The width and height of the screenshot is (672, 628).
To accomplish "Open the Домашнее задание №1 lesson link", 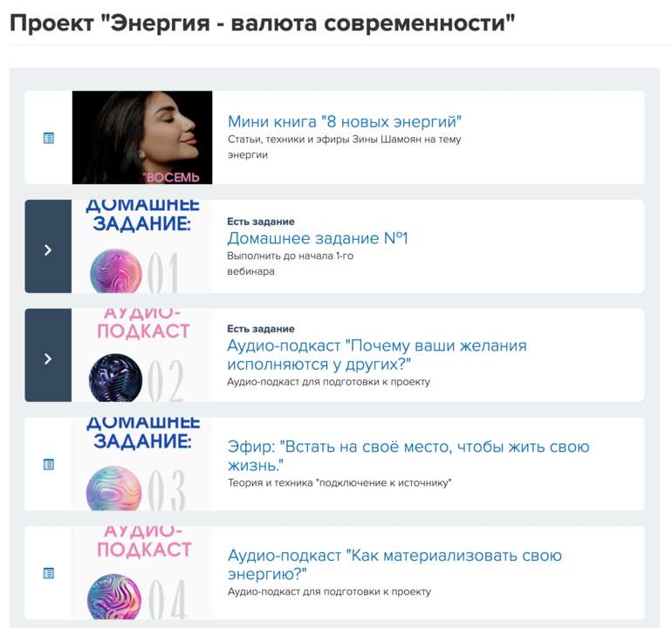I will (x=318, y=238).
